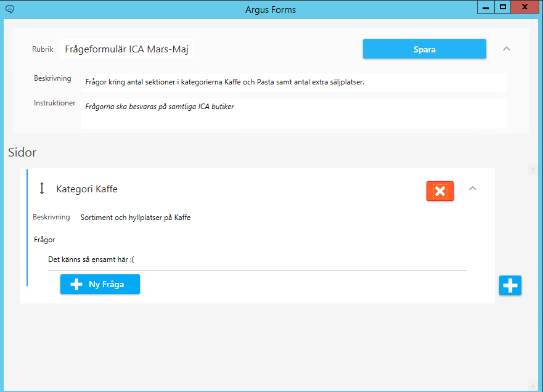This screenshot has width=543, height=392.
Task: Click the Sidor heading
Action: [x=22, y=152]
